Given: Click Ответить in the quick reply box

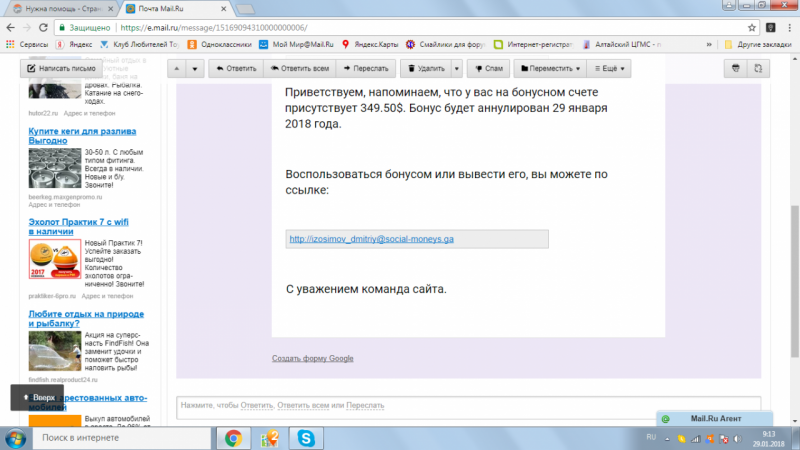Looking at the screenshot, I should tap(257, 405).
